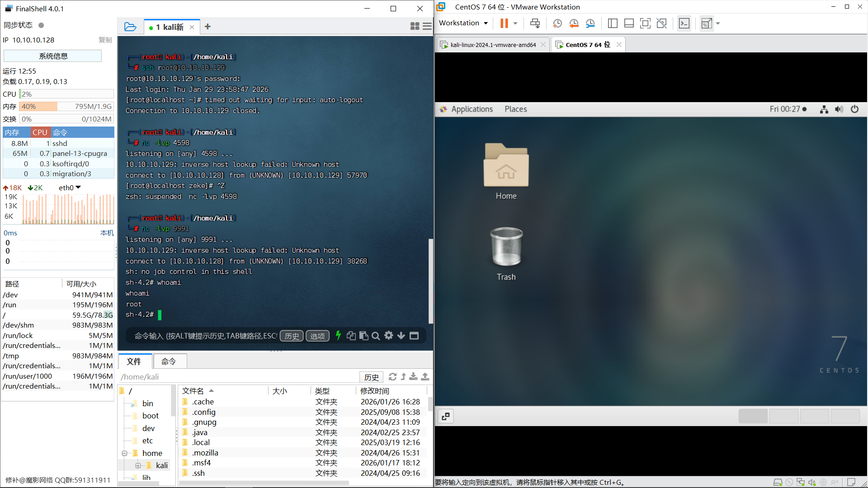Click the green lightning quick-command icon
The width and height of the screenshot is (868, 488).
click(338, 336)
